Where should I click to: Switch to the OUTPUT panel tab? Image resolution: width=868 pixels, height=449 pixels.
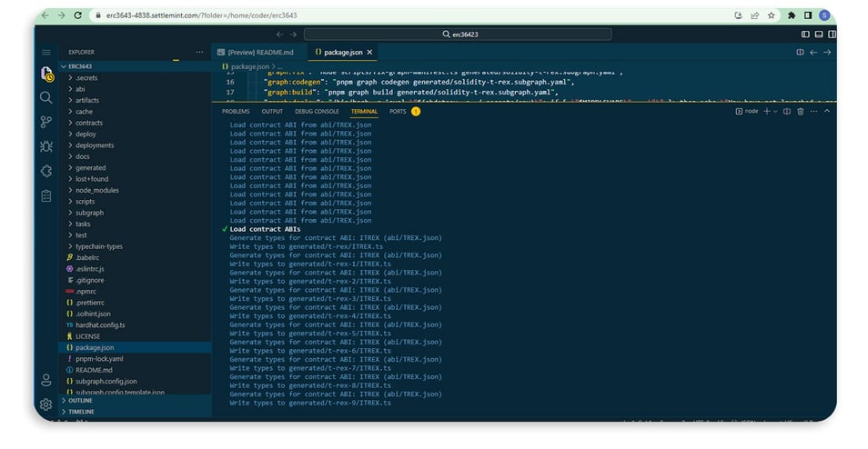272,111
